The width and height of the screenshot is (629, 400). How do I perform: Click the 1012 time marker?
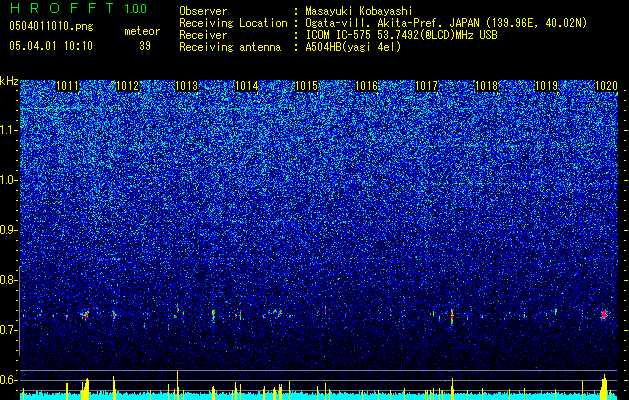pyautogui.click(x=127, y=86)
